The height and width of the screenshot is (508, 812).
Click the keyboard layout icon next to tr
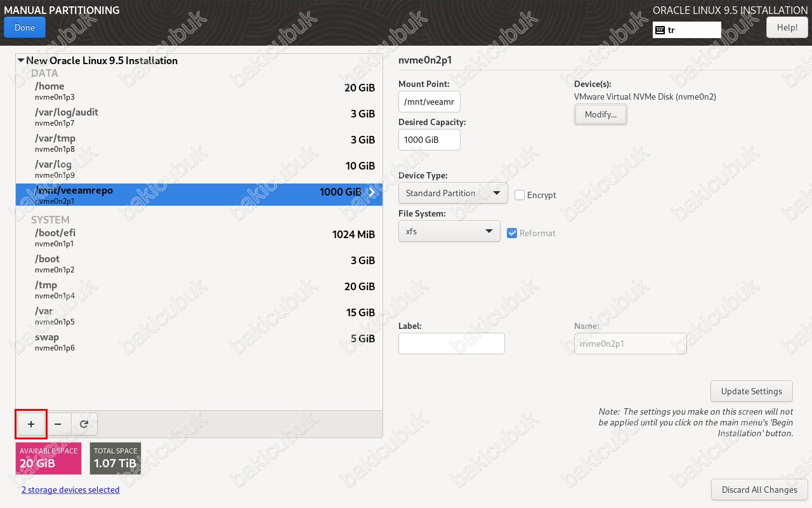[660, 30]
